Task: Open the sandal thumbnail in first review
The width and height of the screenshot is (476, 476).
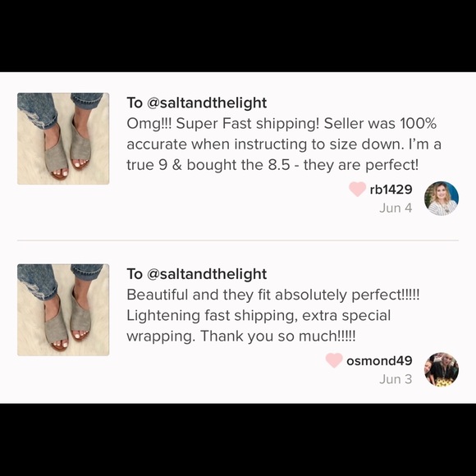Action: point(63,139)
